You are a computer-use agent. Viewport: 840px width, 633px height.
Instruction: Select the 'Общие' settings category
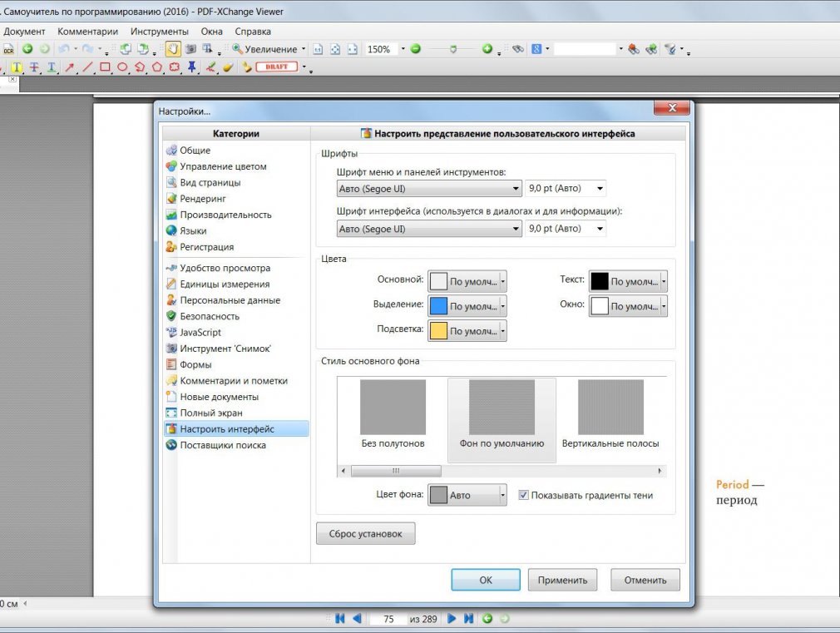[236, 151]
